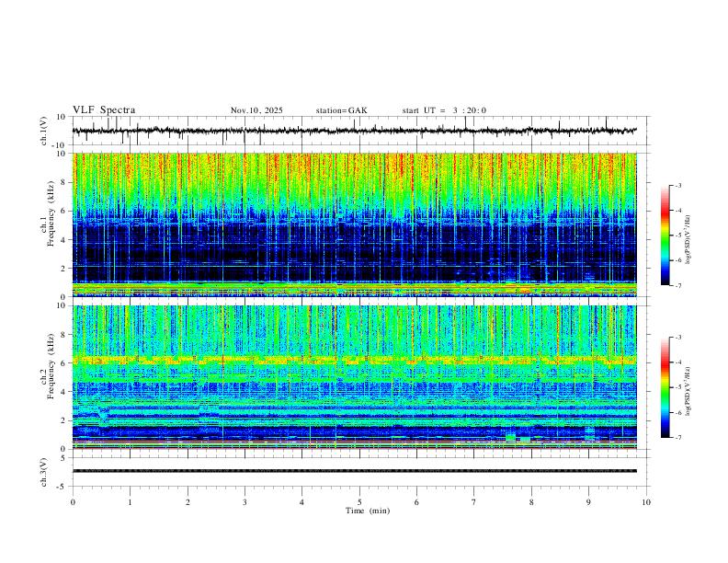The image size is (728, 563).
Task: Click the time axis tick label '8'
Action: coord(531,502)
